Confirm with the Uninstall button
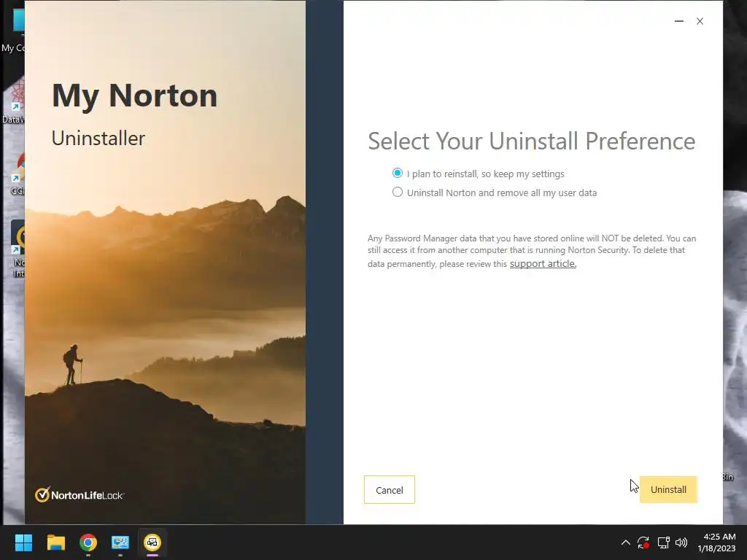The image size is (747, 560). 668,489
